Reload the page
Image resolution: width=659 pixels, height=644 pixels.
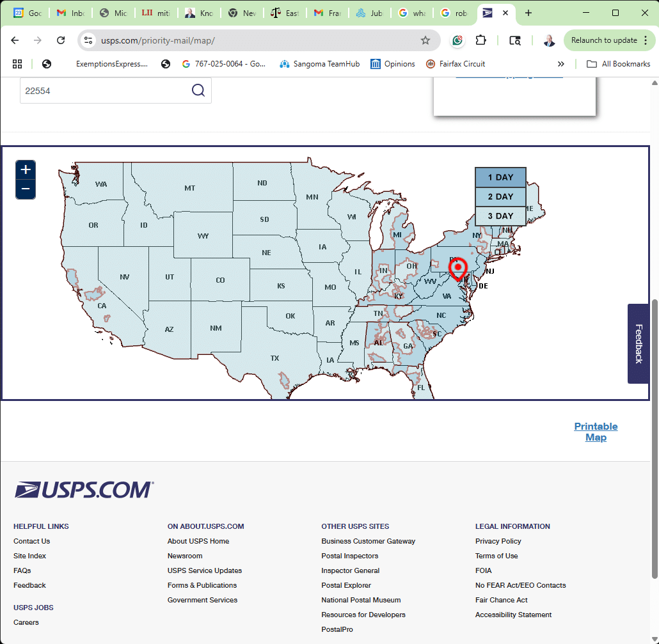tap(61, 40)
